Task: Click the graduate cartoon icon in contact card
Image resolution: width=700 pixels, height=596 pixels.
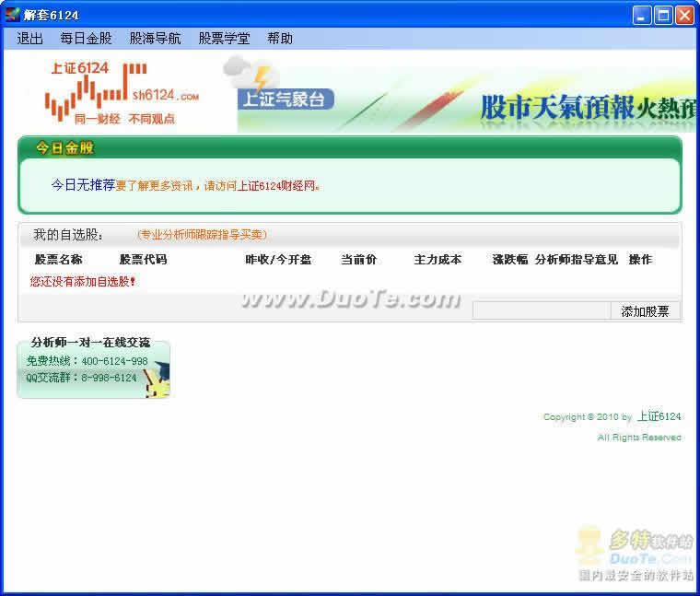Action: (157, 380)
